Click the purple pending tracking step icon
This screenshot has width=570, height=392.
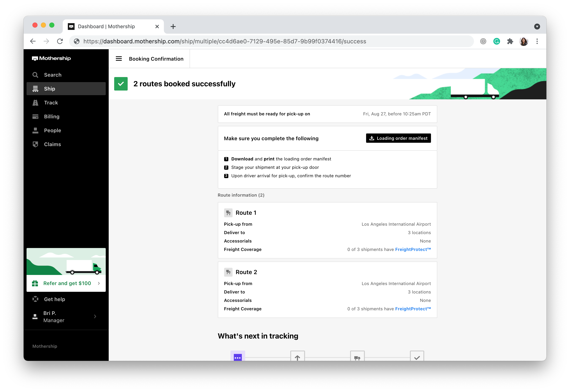click(x=238, y=356)
